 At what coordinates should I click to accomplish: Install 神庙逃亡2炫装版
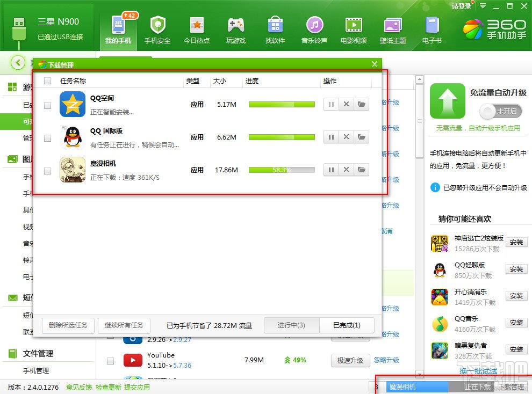pos(516,242)
